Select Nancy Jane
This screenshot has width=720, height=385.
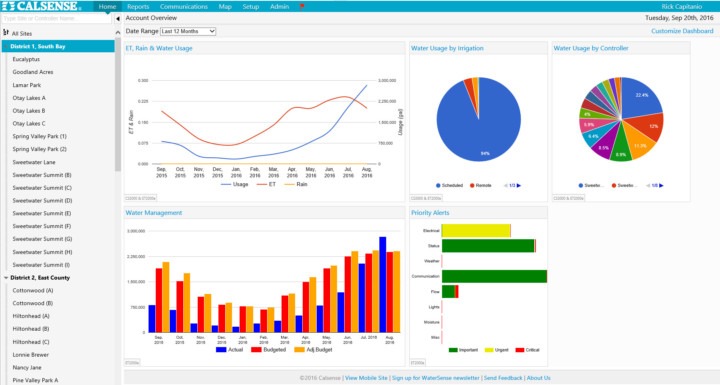click(x=27, y=368)
